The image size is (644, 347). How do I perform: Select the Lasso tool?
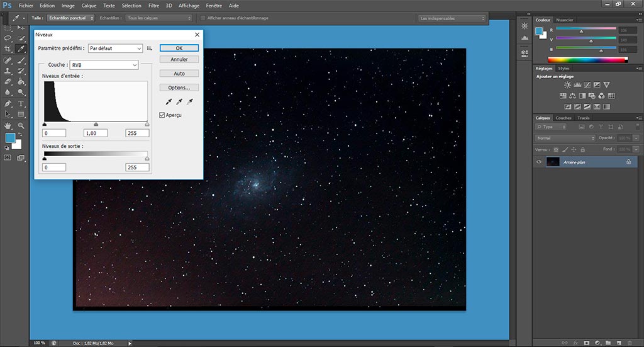coord(8,38)
